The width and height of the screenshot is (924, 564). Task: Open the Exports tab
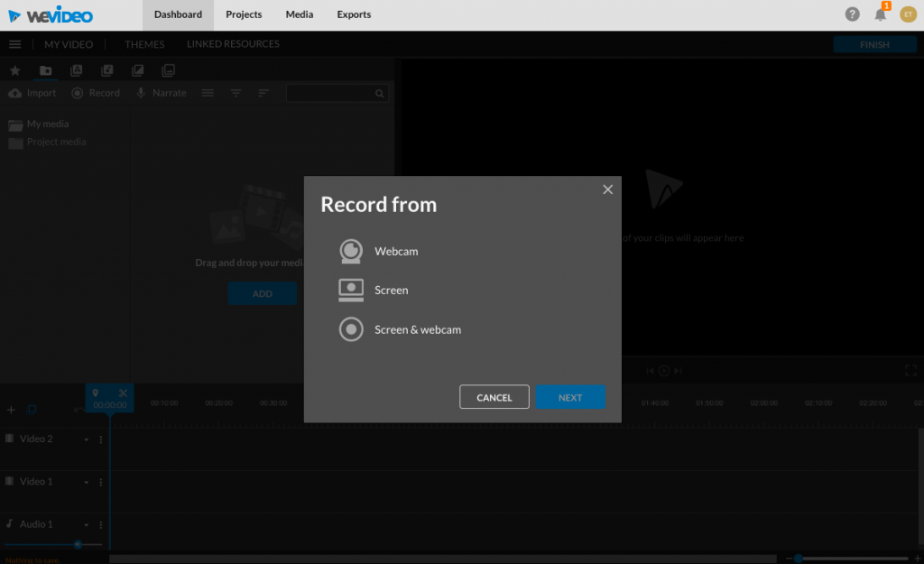[x=354, y=14]
